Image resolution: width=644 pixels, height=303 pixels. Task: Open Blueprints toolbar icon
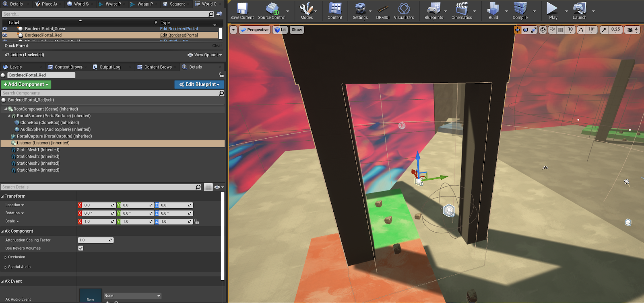[433, 11]
